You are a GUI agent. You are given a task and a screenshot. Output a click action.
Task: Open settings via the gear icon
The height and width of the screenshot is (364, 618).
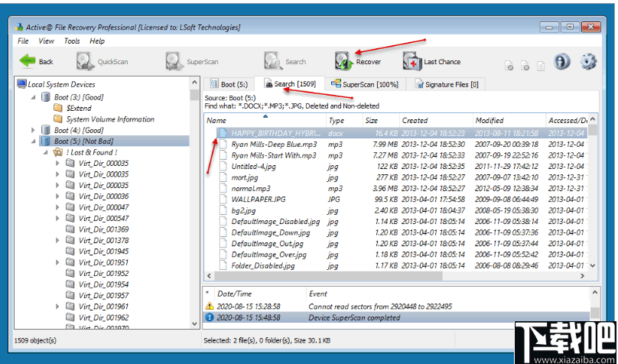[x=588, y=61]
